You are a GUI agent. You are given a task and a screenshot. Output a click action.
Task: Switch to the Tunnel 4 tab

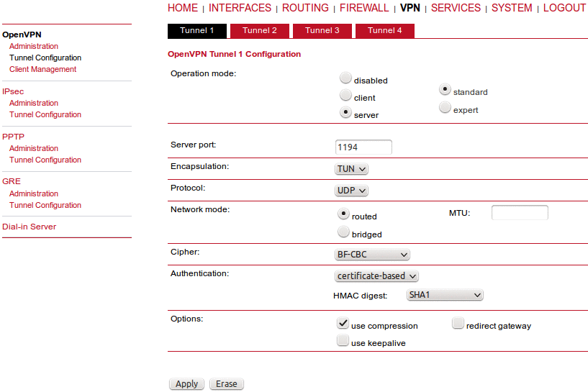click(x=385, y=31)
